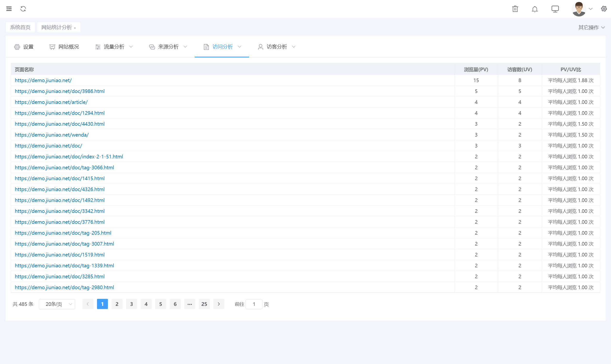Go to next page arrow
Viewport: 611px width, 364px height.
point(219,304)
